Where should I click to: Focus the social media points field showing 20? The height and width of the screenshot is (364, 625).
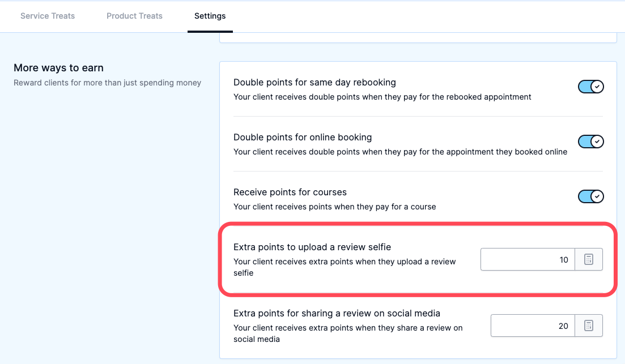pos(533,326)
